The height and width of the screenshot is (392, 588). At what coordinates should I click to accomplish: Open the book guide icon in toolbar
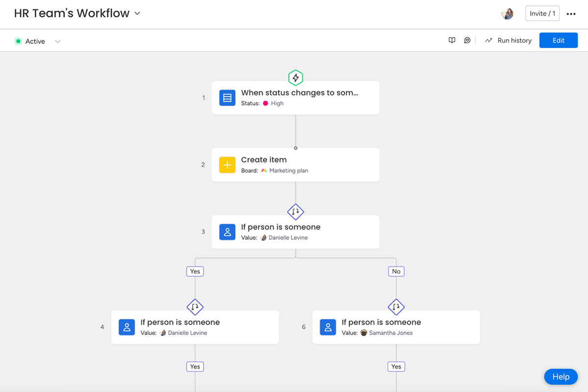point(452,41)
